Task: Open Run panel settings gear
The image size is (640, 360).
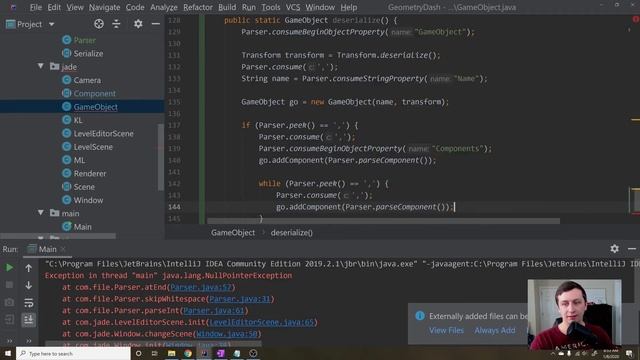Action: (614, 249)
